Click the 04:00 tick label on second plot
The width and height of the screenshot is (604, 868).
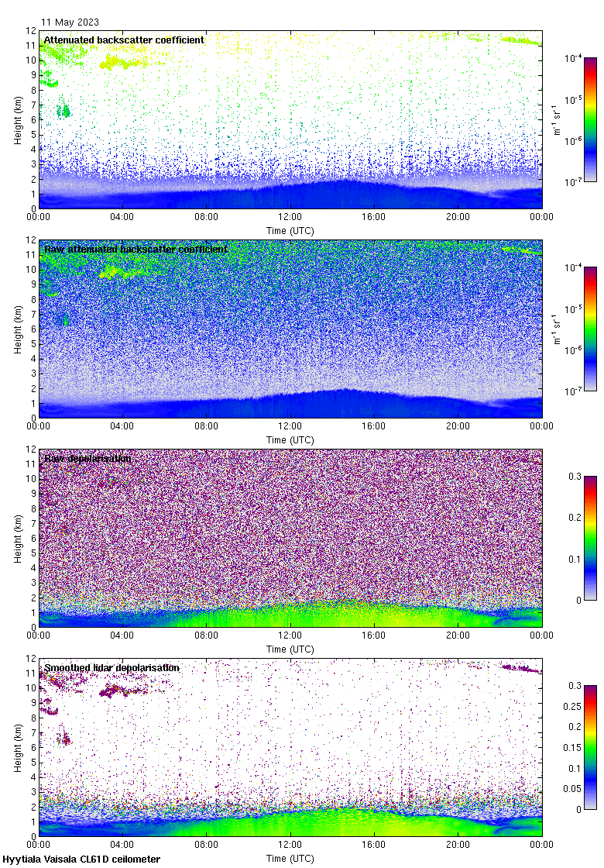point(122,426)
